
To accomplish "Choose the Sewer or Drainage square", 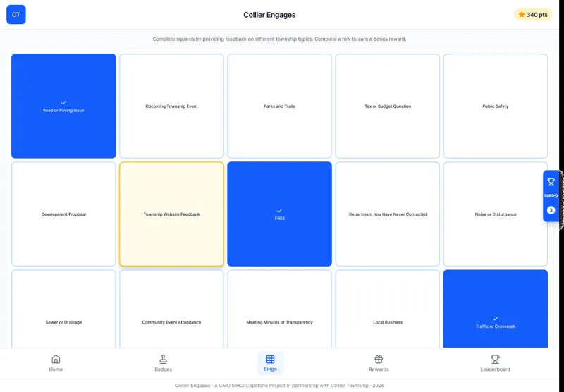I will click(63, 309).
